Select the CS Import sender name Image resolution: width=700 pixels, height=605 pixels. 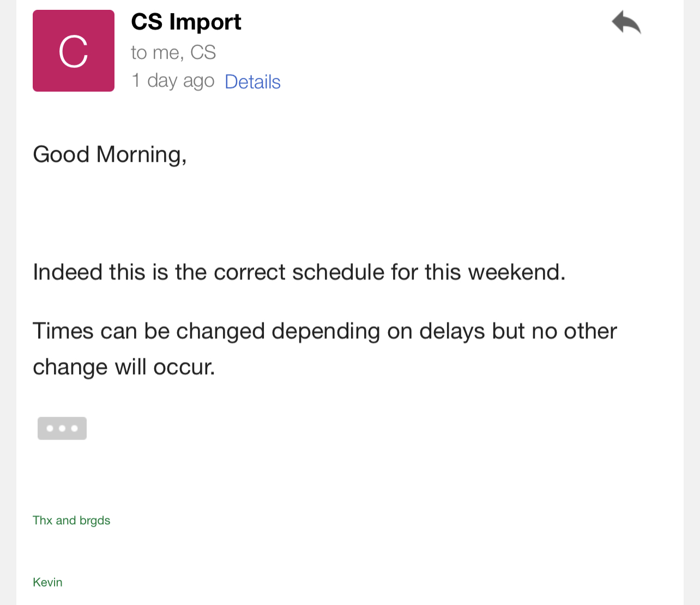(186, 22)
